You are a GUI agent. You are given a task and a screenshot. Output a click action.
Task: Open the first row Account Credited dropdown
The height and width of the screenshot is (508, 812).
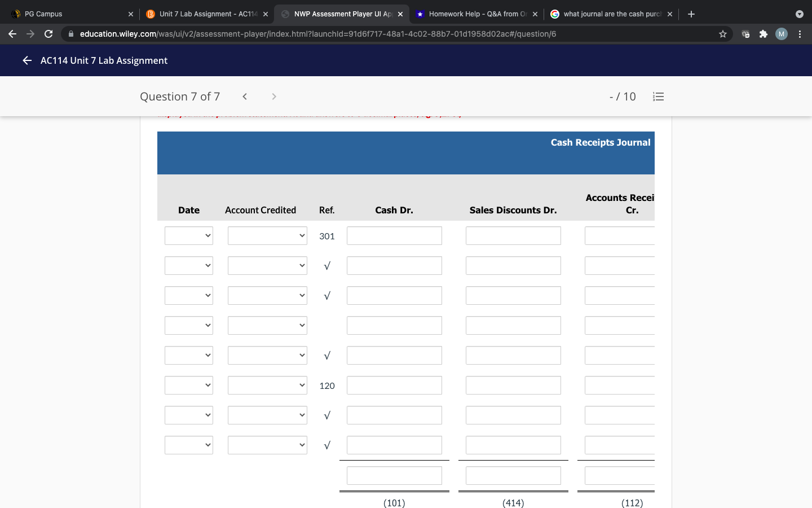(267, 235)
